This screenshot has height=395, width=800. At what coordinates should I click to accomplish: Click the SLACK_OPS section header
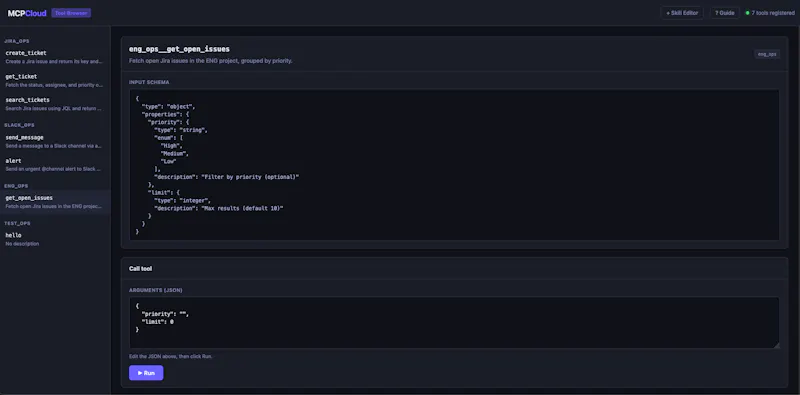pos(18,125)
